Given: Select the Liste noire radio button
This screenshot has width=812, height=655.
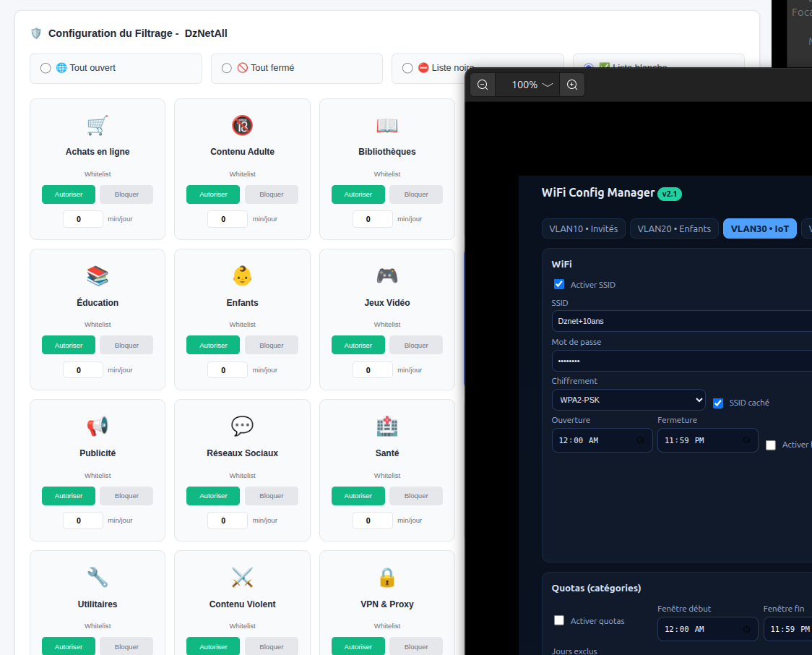Looking at the screenshot, I should coord(407,68).
